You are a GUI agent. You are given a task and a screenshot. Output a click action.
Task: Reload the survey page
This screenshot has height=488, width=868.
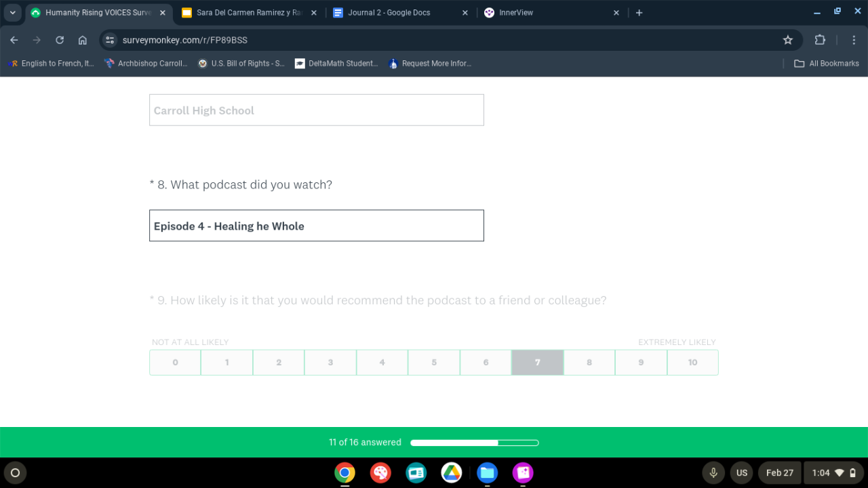[60, 40]
